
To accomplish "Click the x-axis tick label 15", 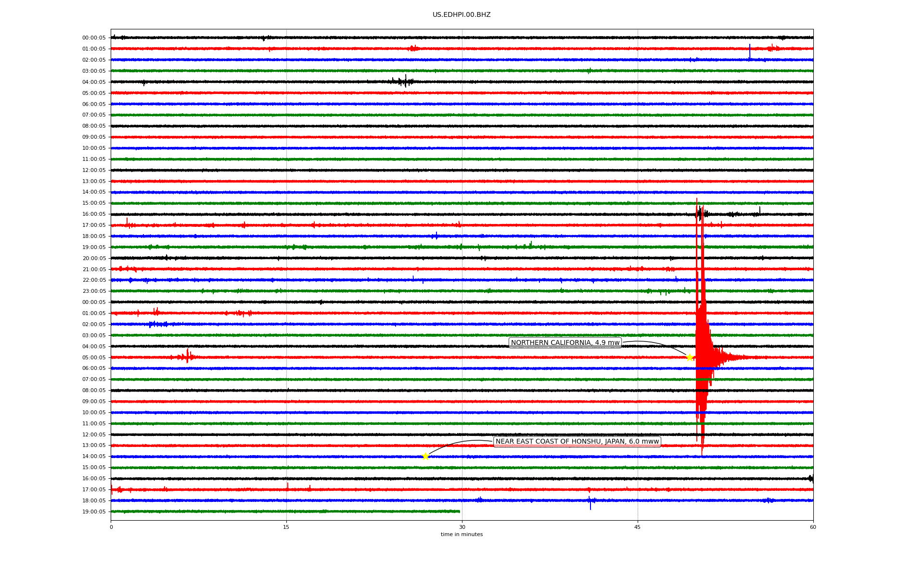I will pyautogui.click(x=286, y=527).
